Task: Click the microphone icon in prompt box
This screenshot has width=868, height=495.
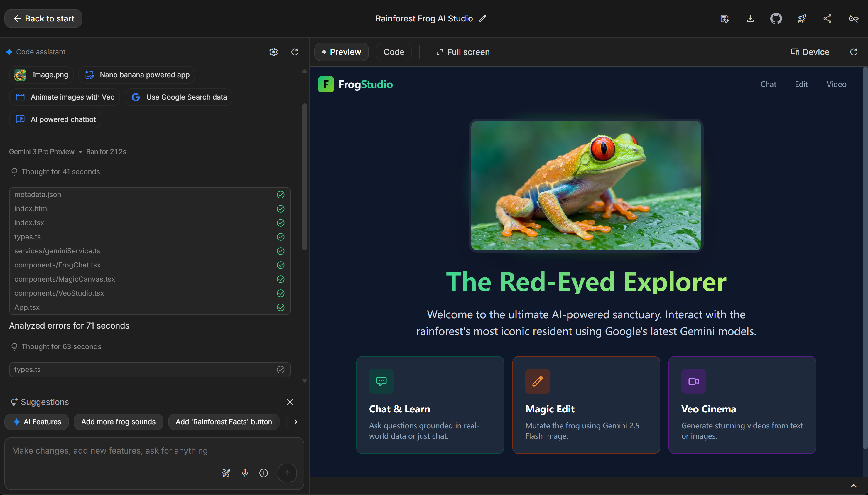Action: [245, 473]
